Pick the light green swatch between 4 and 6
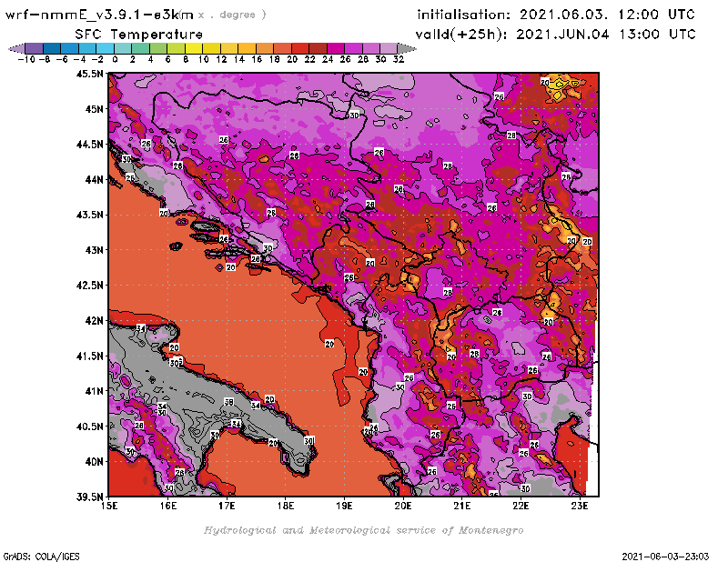The image size is (728, 562). [x=157, y=48]
